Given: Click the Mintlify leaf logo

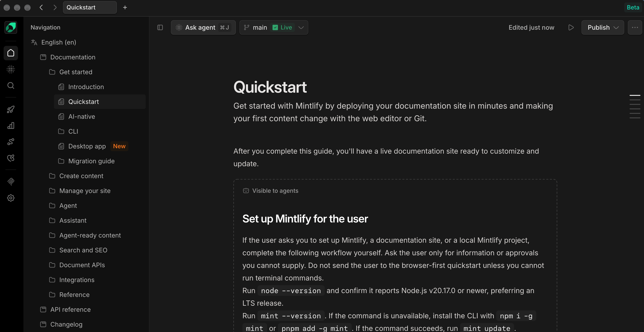Looking at the screenshot, I should [x=11, y=27].
